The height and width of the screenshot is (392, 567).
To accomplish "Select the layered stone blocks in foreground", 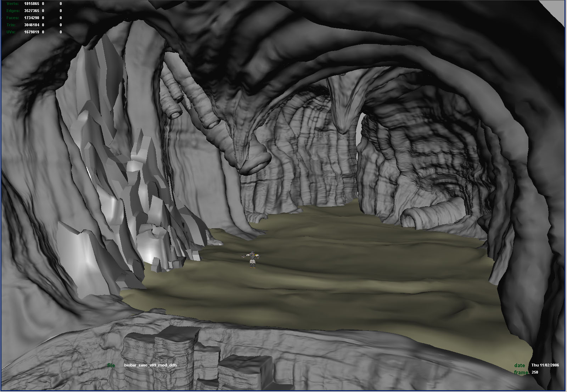I will 177,351.
